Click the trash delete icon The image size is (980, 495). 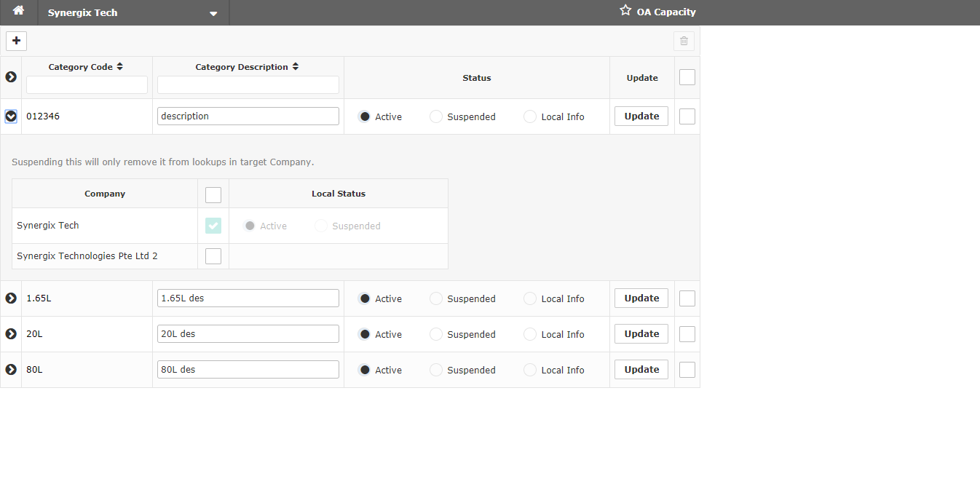point(684,41)
